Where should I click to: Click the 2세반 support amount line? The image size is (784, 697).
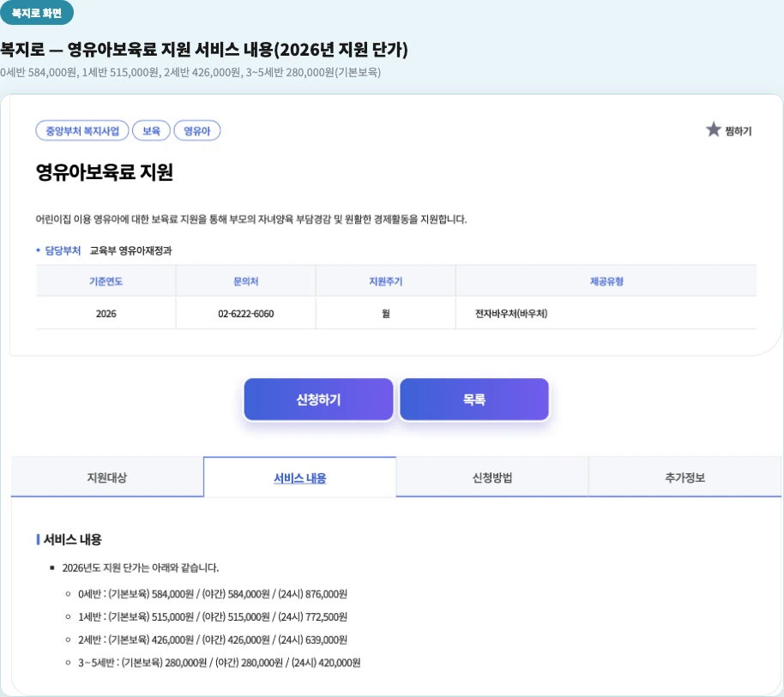pos(213,640)
